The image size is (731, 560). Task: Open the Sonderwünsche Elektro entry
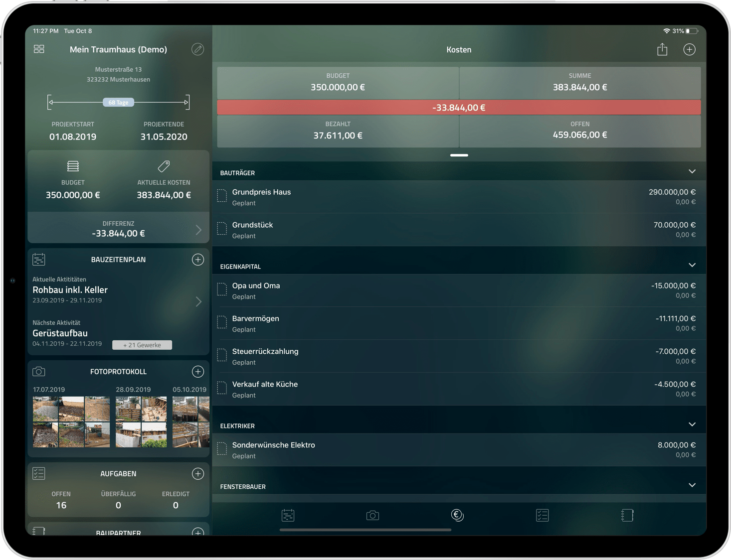[459, 450]
